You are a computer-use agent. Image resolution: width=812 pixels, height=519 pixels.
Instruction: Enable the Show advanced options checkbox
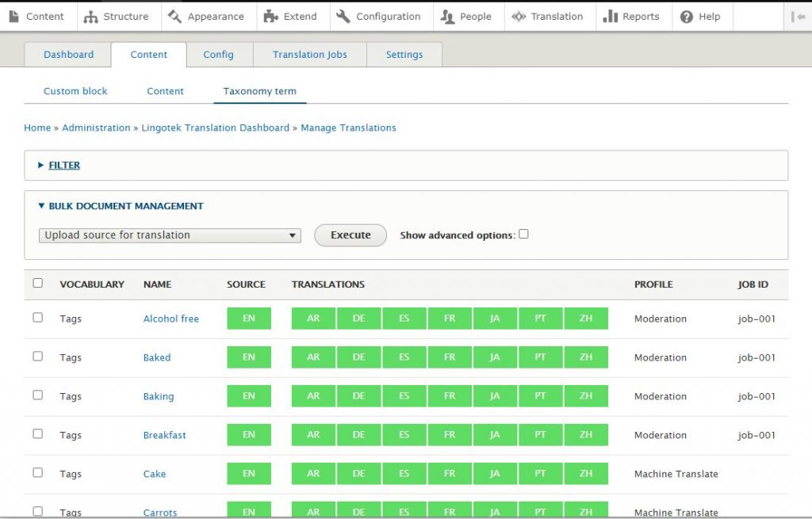(x=523, y=234)
